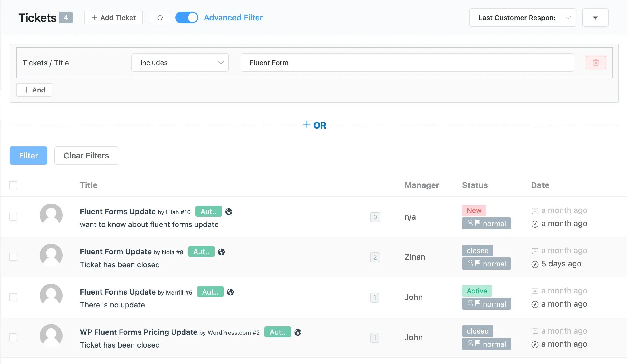The width and height of the screenshot is (627, 364).
Task: Open ticket Fluent Forms Update by Lilah
Action: (118, 212)
